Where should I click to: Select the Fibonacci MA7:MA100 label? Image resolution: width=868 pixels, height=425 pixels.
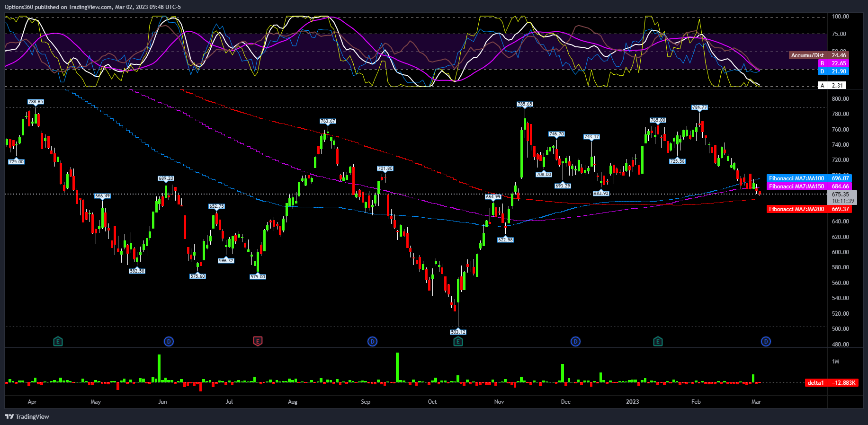pos(797,178)
